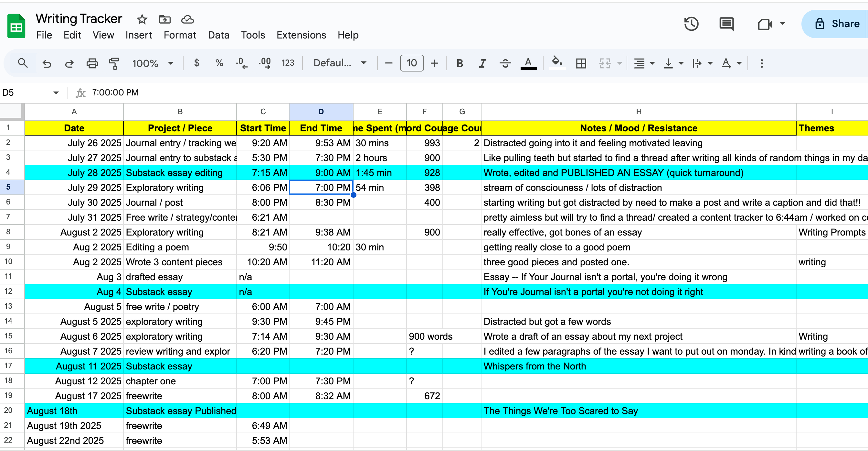Toggle strikethrough formatting
Image resolution: width=868 pixels, height=451 pixels.
(x=505, y=63)
